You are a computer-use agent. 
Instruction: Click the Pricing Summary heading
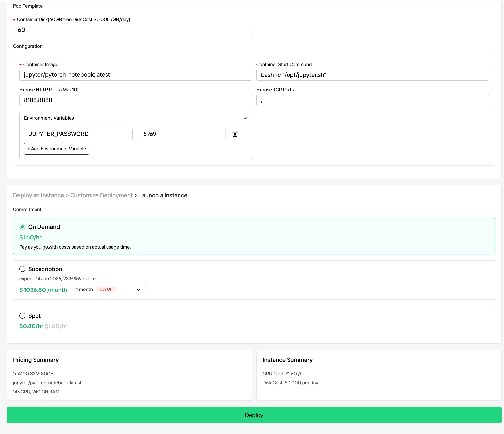coord(36,360)
